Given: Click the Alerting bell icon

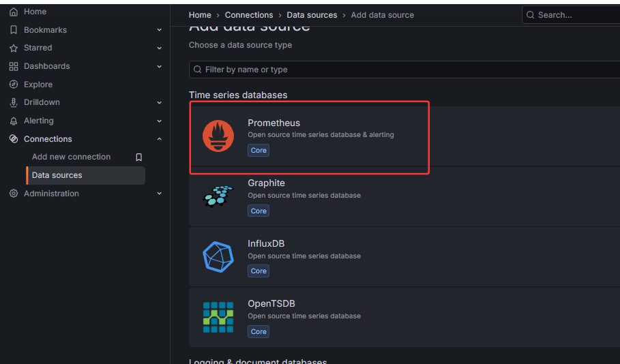Looking at the screenshot, I should (14, 121).
